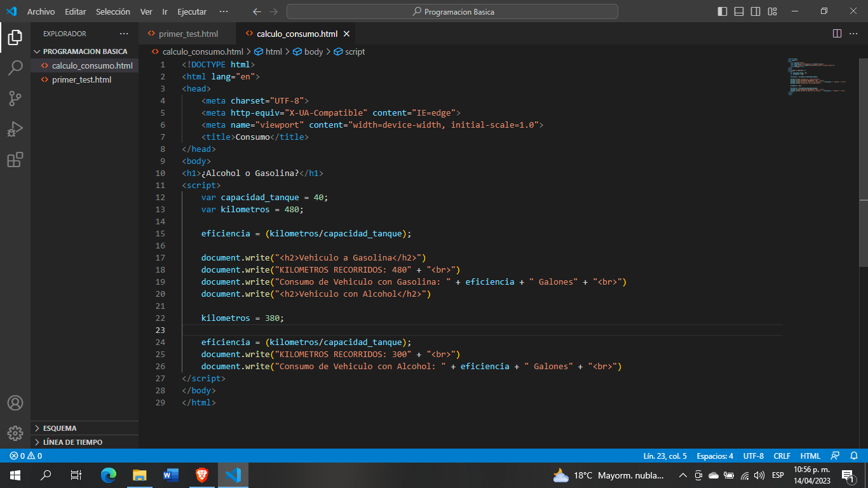This screenshot has width=868, height=488.
Task: Switch input language ESP in tray
Action: [x=778, y=475]
